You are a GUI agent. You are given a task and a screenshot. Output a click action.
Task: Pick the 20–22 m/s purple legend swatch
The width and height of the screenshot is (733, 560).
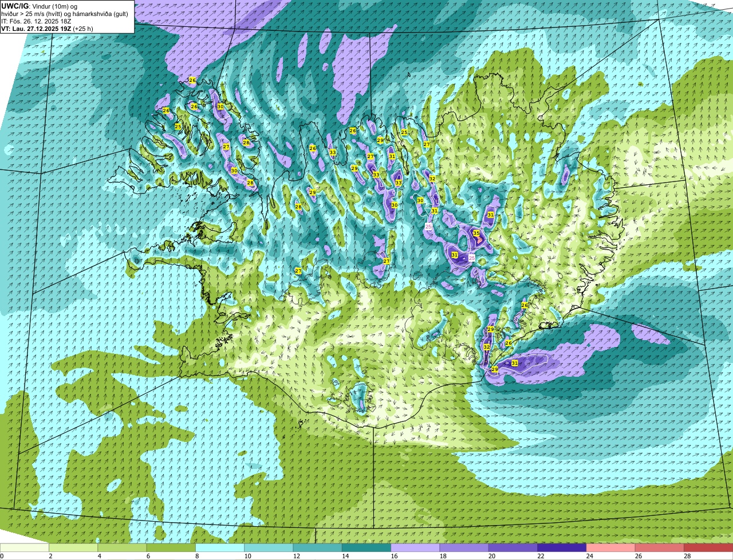(513, 547)
